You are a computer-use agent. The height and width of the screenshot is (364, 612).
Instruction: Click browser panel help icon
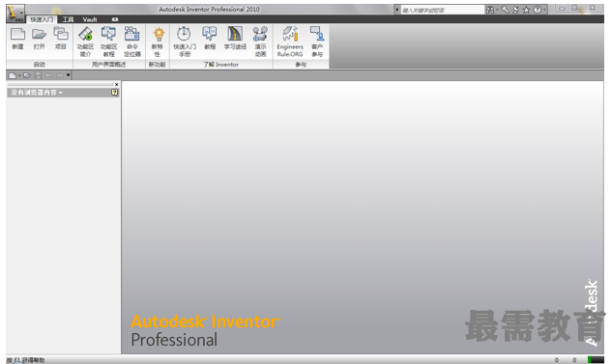pos(114,93)
